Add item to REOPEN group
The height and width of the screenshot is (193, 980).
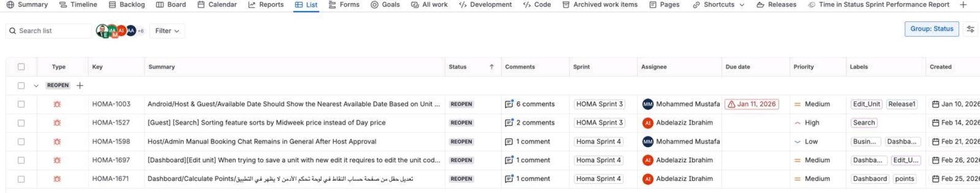(80, 86)
